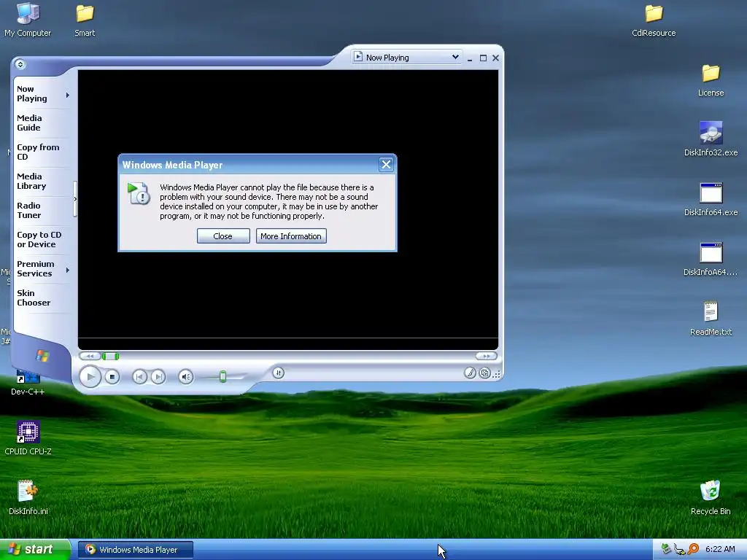747x560 pixels.
Task: Click the green seek bar thumb
Action: [111, 356]
